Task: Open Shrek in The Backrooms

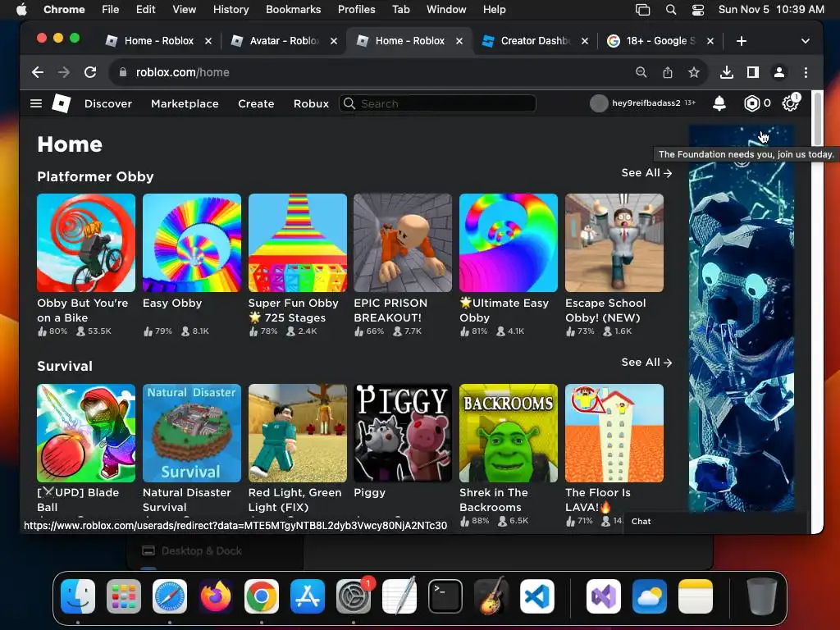Action: coord(509,433)
